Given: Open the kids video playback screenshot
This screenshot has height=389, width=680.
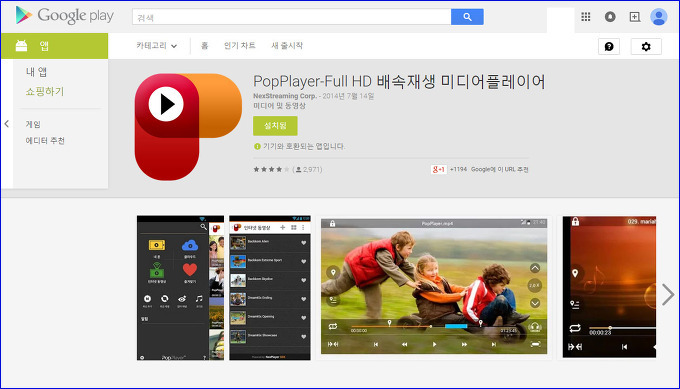Looking at the screenshot, I should (x=434, y=286).
